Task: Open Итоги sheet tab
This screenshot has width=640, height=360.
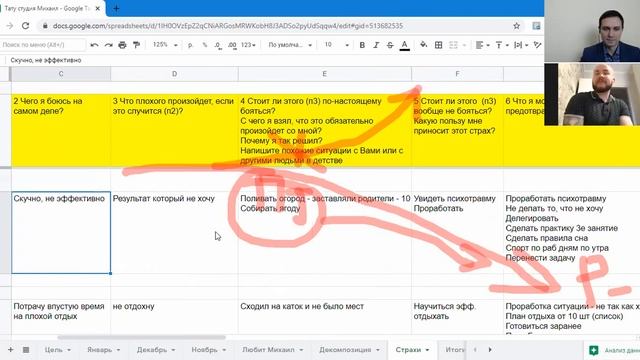Action: pyautogui.click(x=454, y=350)
